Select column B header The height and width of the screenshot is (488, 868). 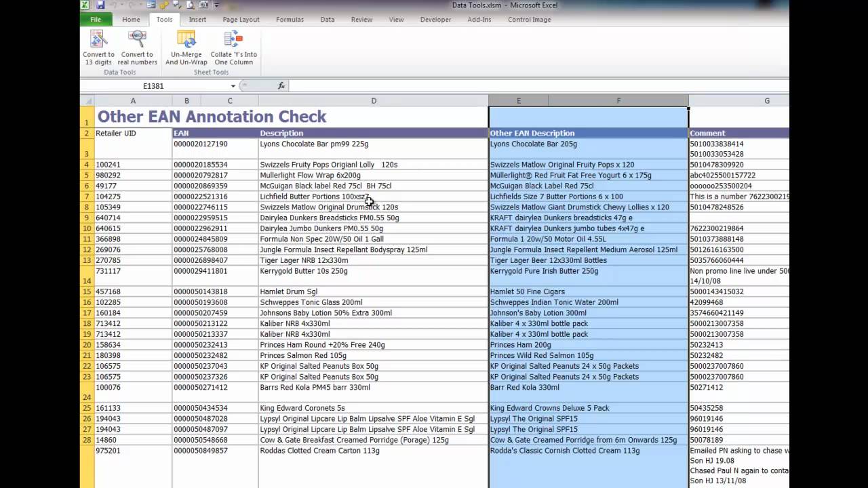point(186,101)
